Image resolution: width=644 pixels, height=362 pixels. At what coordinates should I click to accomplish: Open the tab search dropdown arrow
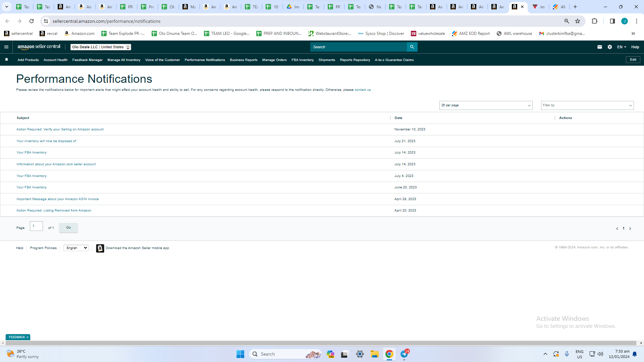tap(7, 7)
